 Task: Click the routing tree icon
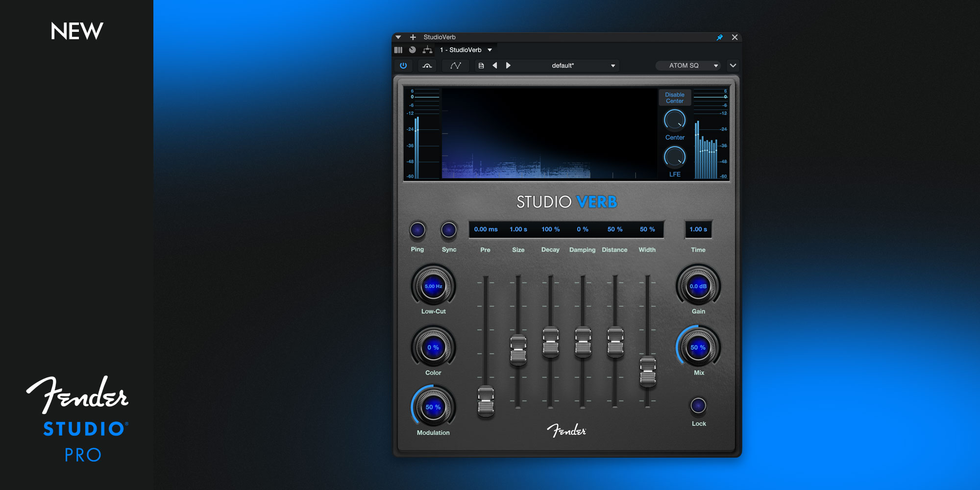[427, 50]
